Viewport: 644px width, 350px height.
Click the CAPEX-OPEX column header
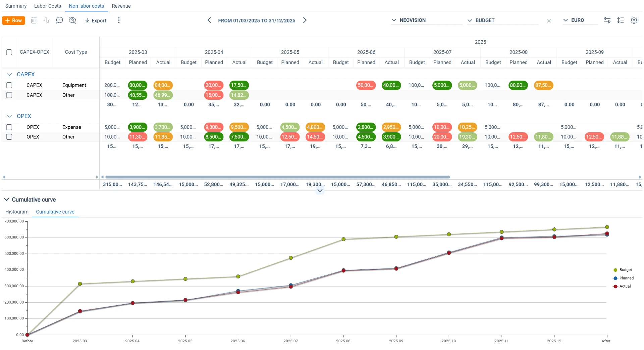coord(35,52)
